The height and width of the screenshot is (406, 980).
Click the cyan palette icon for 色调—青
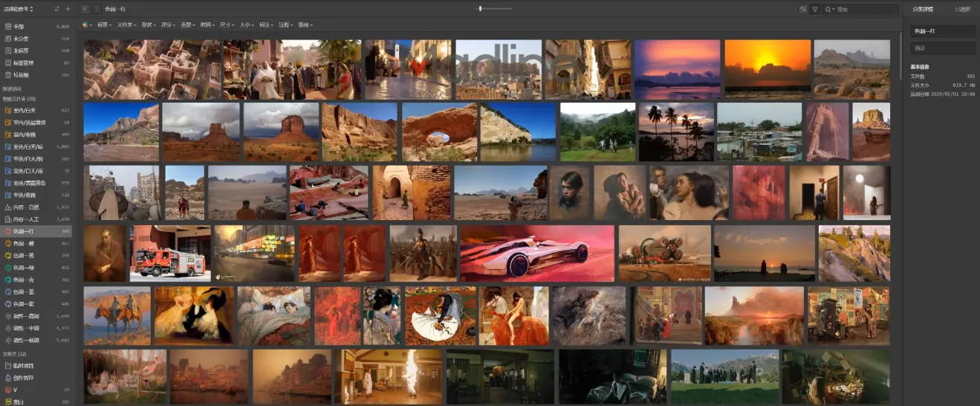pyautogui.click(x=7, y=280)
